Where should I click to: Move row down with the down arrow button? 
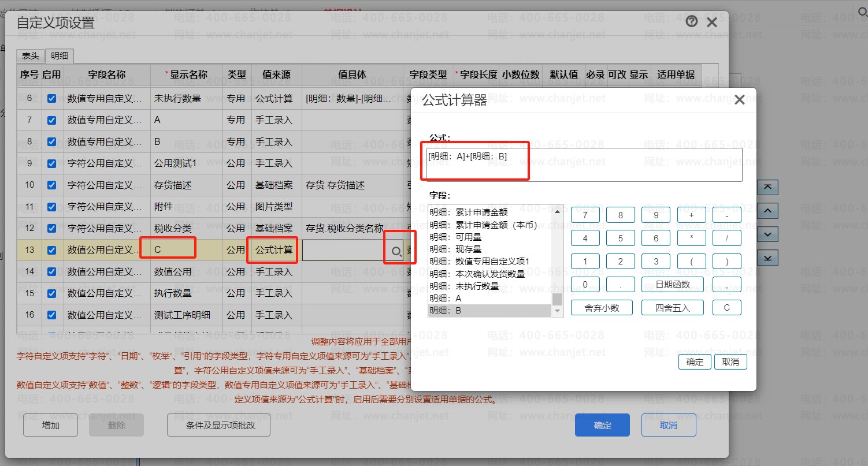click(767, 234)
